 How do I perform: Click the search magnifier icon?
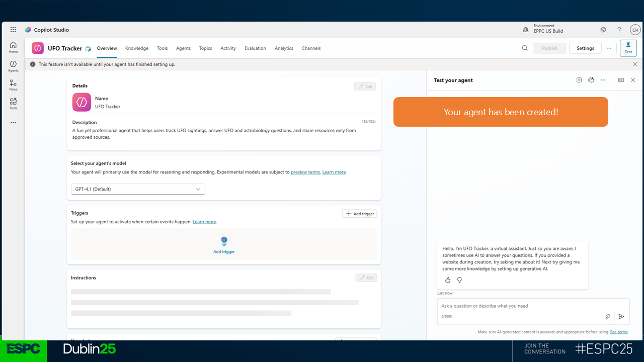tap(525, 48)
